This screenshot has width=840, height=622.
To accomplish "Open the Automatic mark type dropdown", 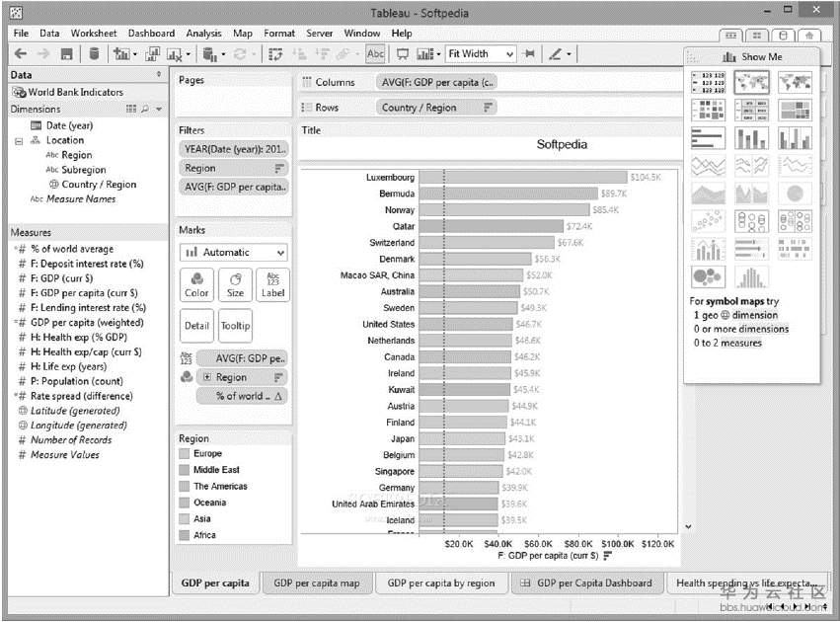I will (x=235, y=253).
